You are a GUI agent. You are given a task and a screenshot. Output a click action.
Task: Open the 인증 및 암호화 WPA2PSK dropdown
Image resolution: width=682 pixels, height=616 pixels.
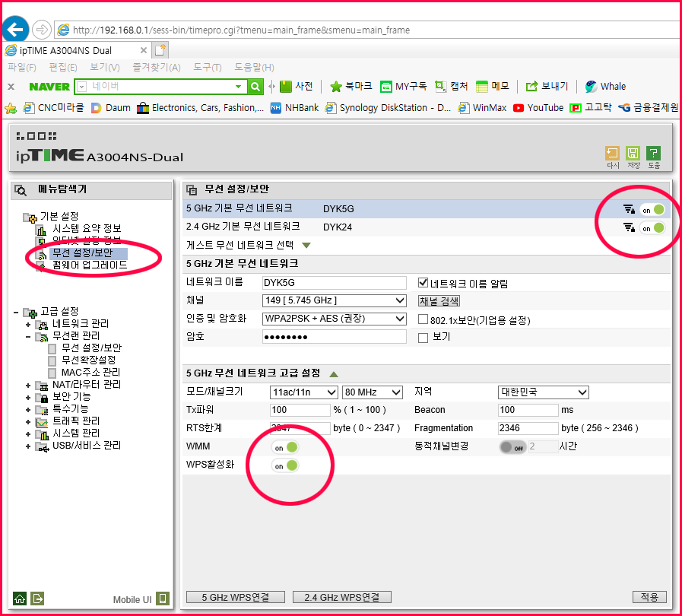[334, 319]
